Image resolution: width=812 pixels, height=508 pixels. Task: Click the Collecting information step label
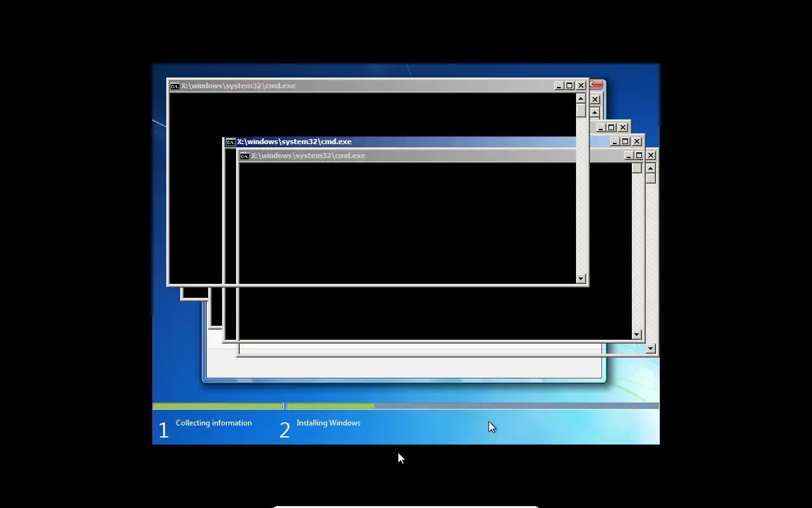pos(214,423)
